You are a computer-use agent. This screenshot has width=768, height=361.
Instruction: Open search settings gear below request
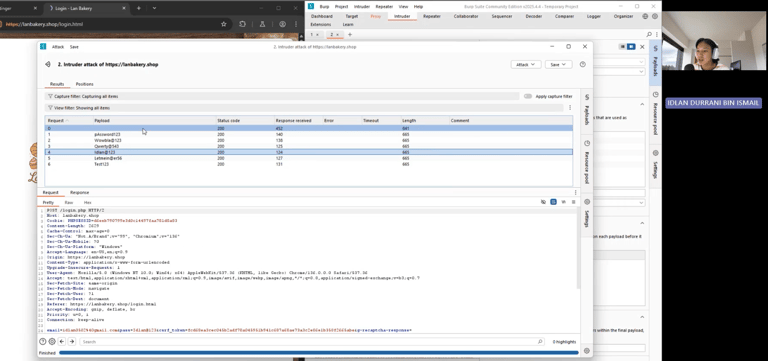point(52,341)
